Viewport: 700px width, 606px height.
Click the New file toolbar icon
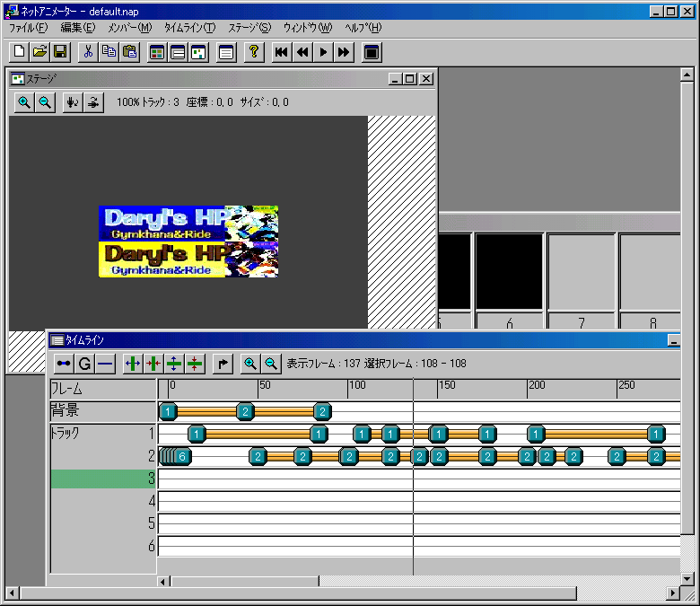point(20,52)
